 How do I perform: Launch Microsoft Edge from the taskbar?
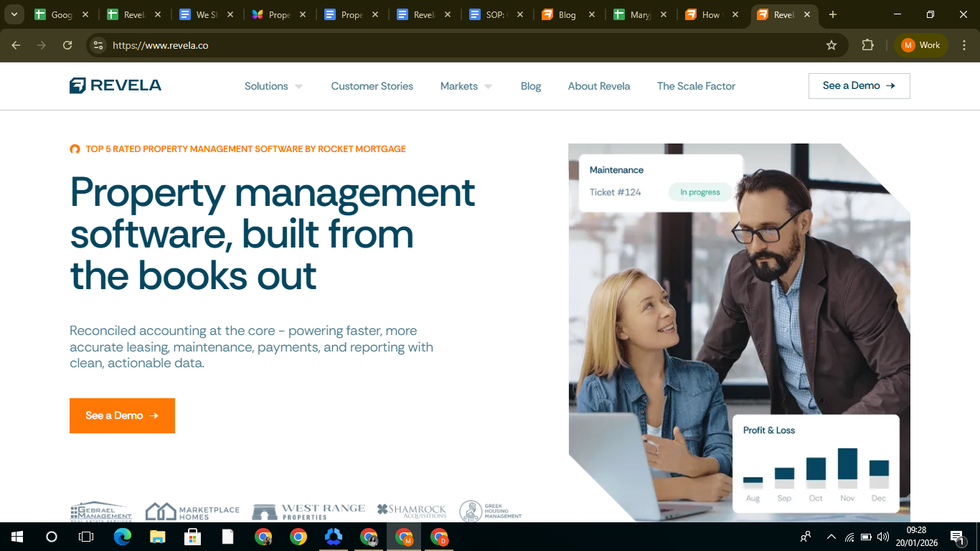[123, 537]
